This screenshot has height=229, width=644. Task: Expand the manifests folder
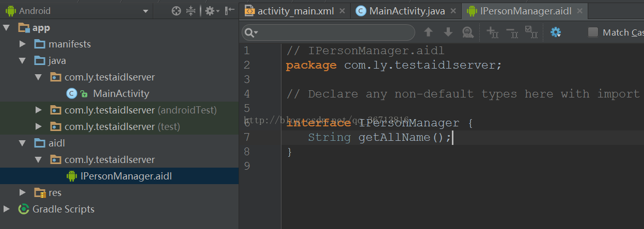pyautogui.click(x=23, y=44)
